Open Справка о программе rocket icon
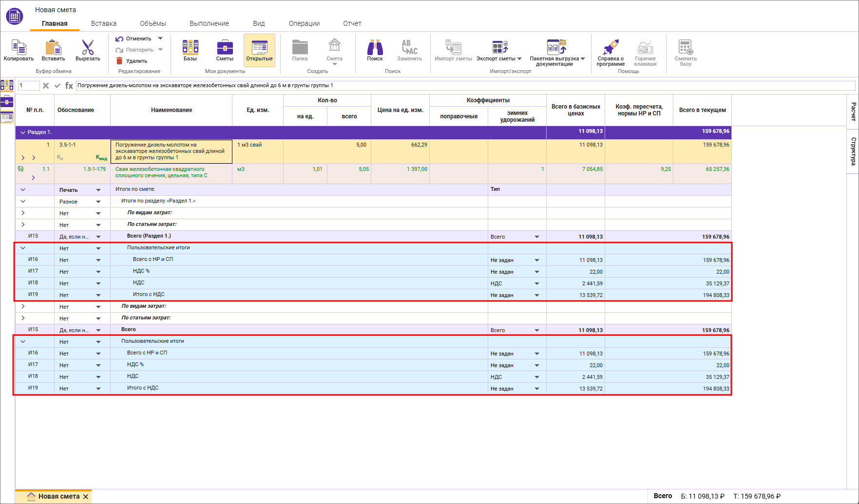 click(611, 47)
